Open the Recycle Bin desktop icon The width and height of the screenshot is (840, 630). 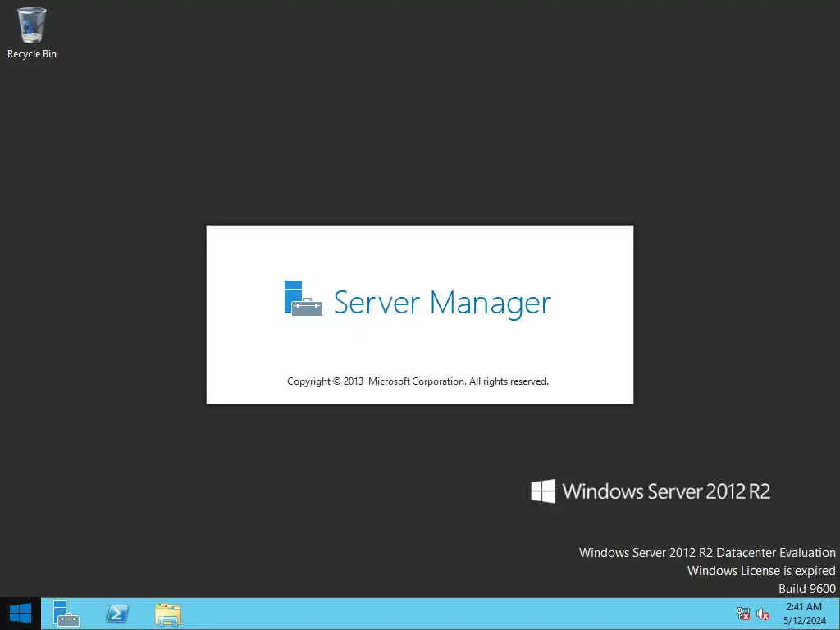[x=32, y=32]
